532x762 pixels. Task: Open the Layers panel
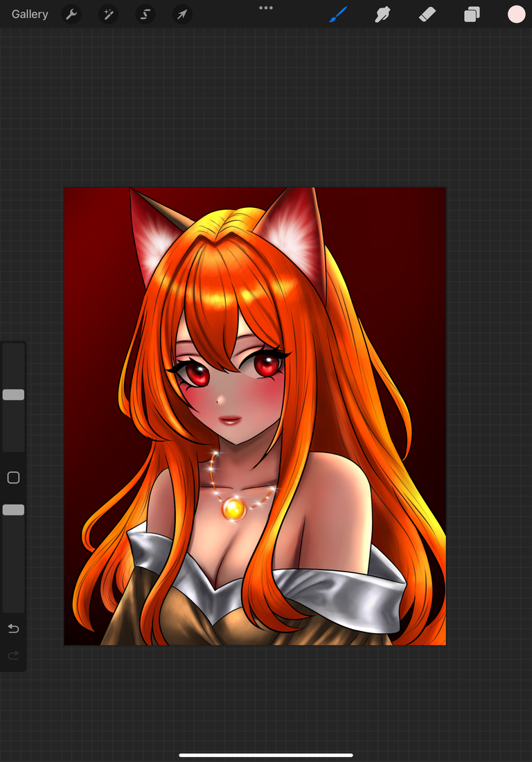(x=472, y=15)
